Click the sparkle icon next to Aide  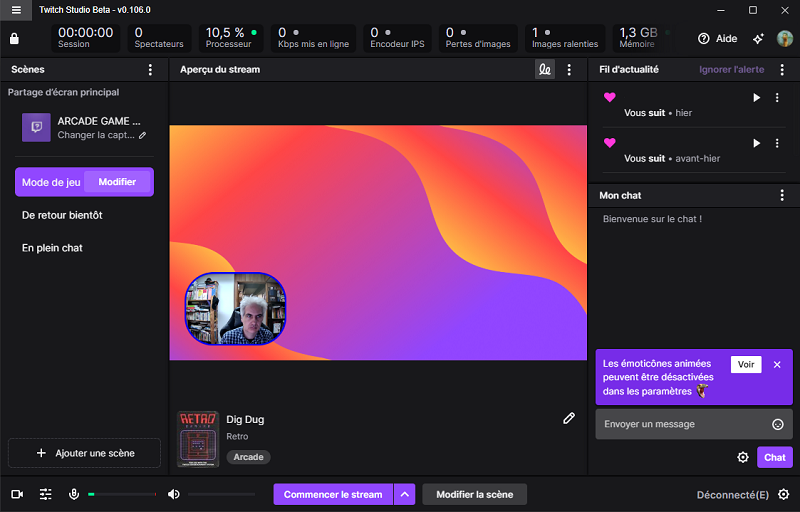click(x=758, y=39)
